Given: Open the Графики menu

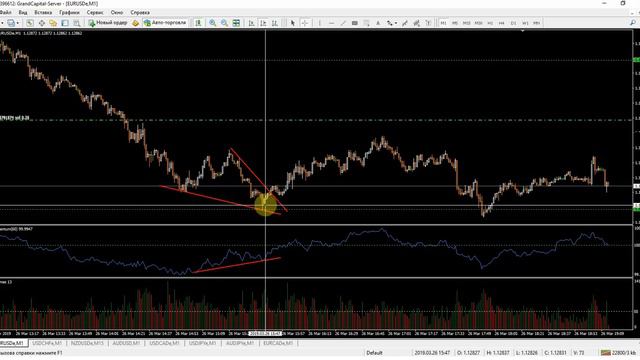Looking at the screenshot, I should click(x=69, y=12).
